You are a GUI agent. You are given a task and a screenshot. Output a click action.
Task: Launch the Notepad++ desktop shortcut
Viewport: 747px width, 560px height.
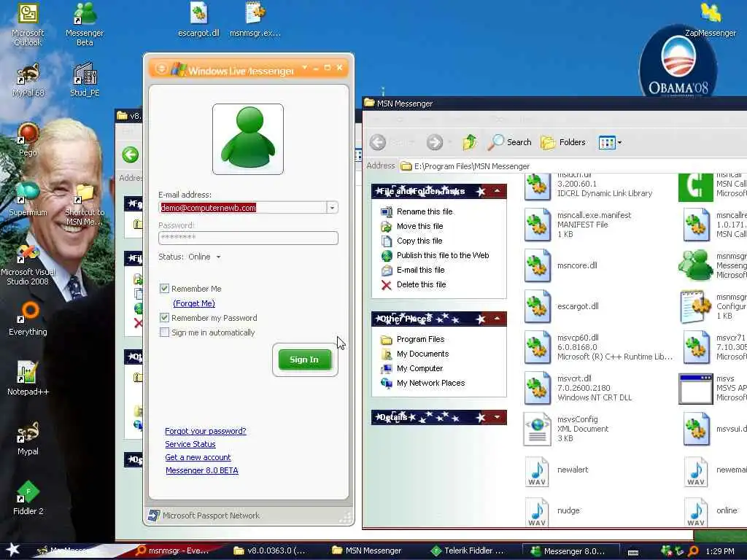[28, 378]
